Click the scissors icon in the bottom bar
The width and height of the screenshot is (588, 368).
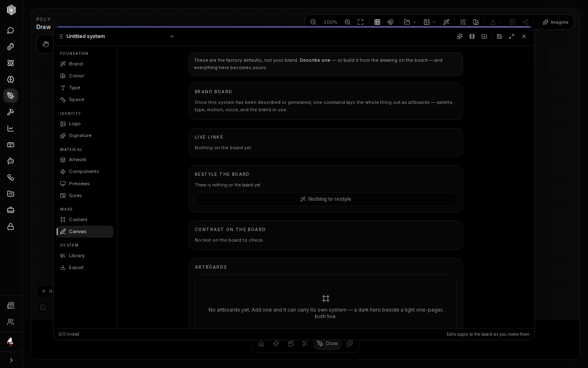(x=305, y=343)
